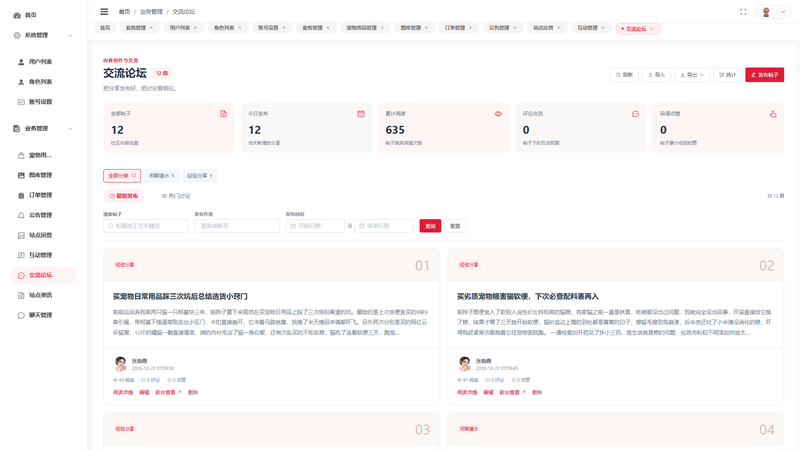Click 删除 link on post 02
The height and width of the screenshot is (450, 800).
pyautogui.click(x=537, y=393)
